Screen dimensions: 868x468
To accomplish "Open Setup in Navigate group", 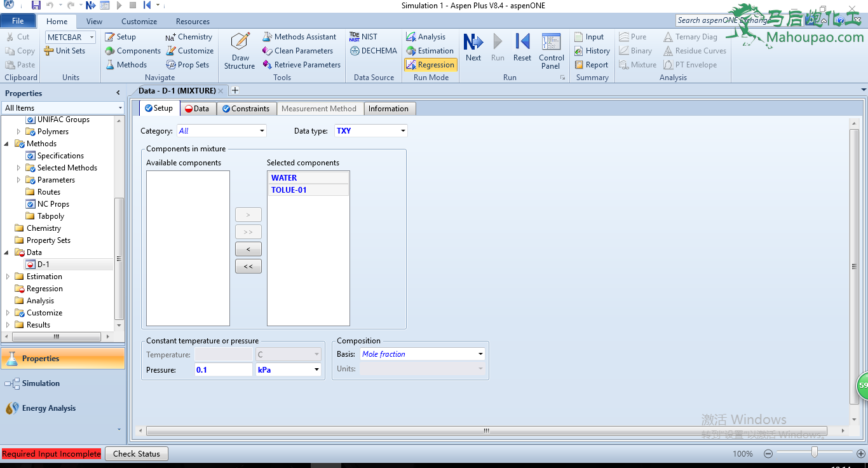I will 120,37.
